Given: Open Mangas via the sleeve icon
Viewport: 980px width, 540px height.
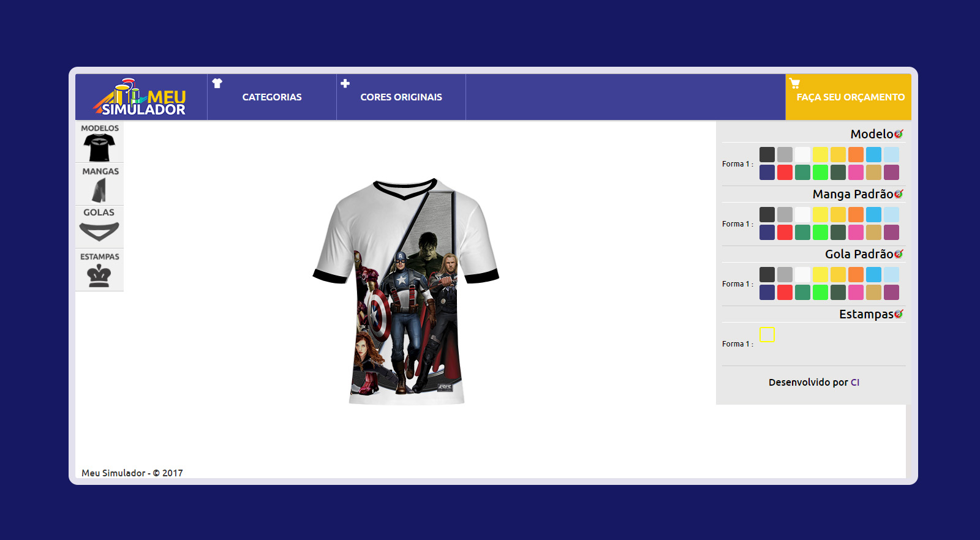Looking at the screenshot, I should [x=99, y=190].
